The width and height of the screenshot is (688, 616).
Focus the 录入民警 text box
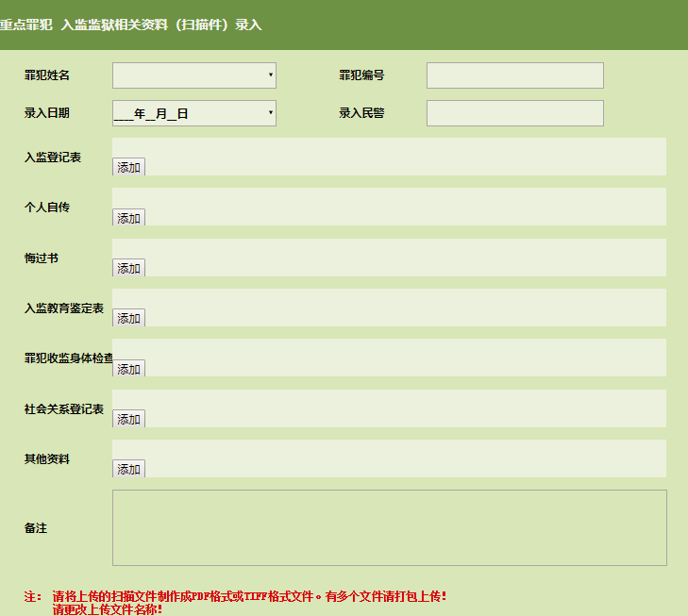point(514,113)
